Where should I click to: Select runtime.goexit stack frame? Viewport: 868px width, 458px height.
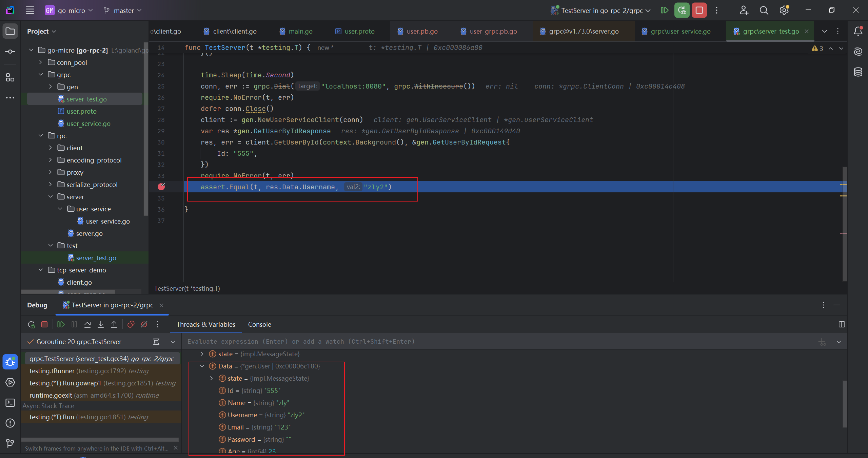(101, 396)
